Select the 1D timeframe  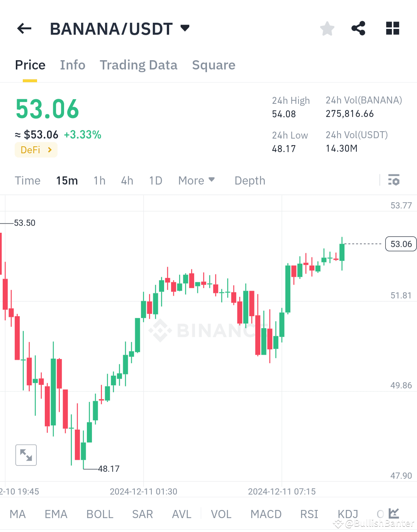tap(156, 180)
